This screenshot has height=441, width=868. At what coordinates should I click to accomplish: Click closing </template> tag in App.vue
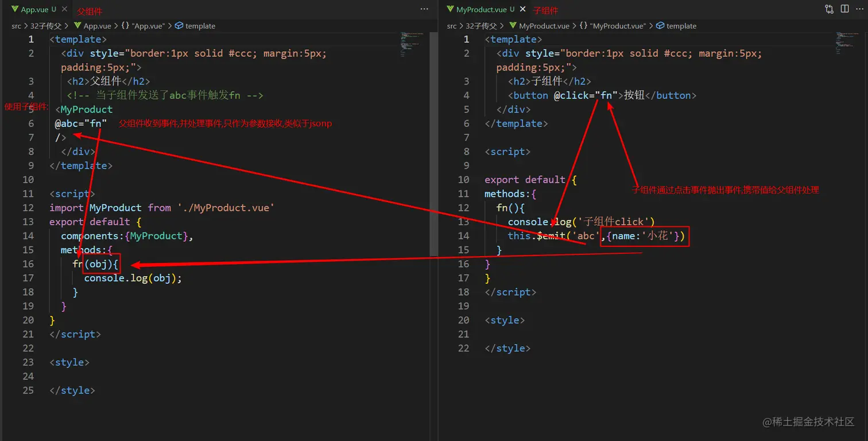click(81, 165)
